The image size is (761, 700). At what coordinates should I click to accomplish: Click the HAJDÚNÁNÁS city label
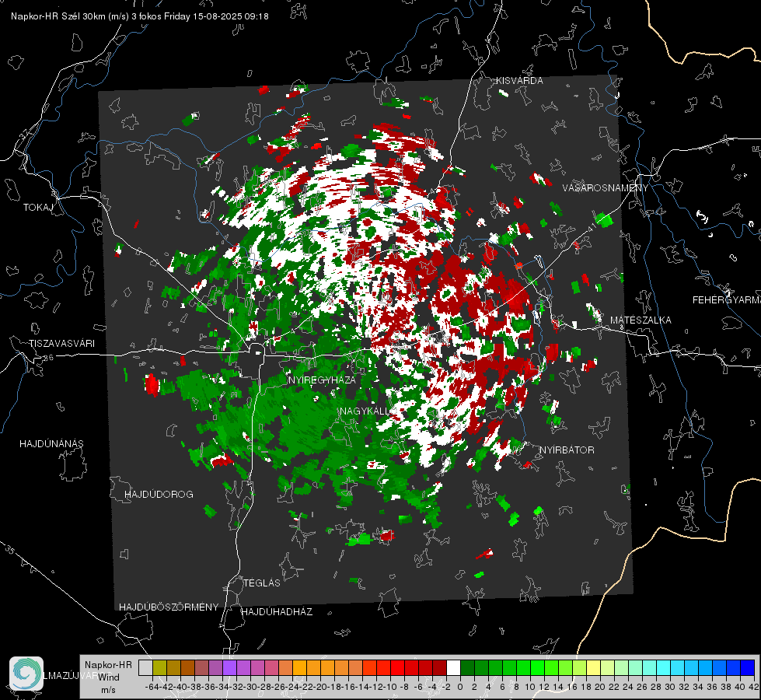[x=51, y=444]
